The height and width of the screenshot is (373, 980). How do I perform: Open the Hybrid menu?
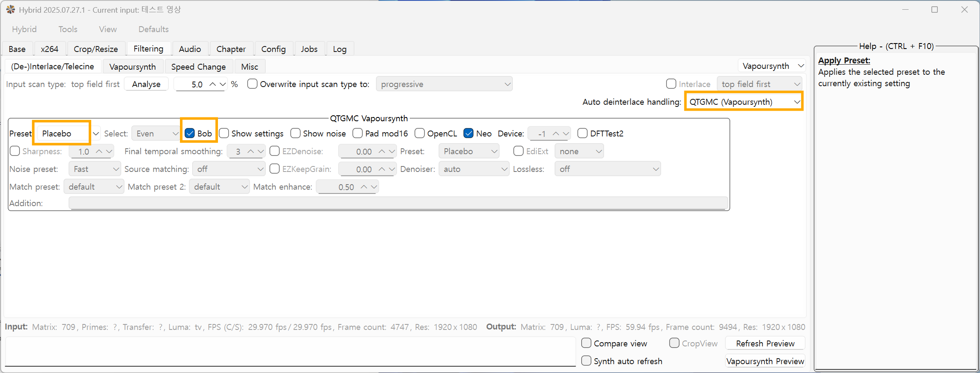click(24, 29)
